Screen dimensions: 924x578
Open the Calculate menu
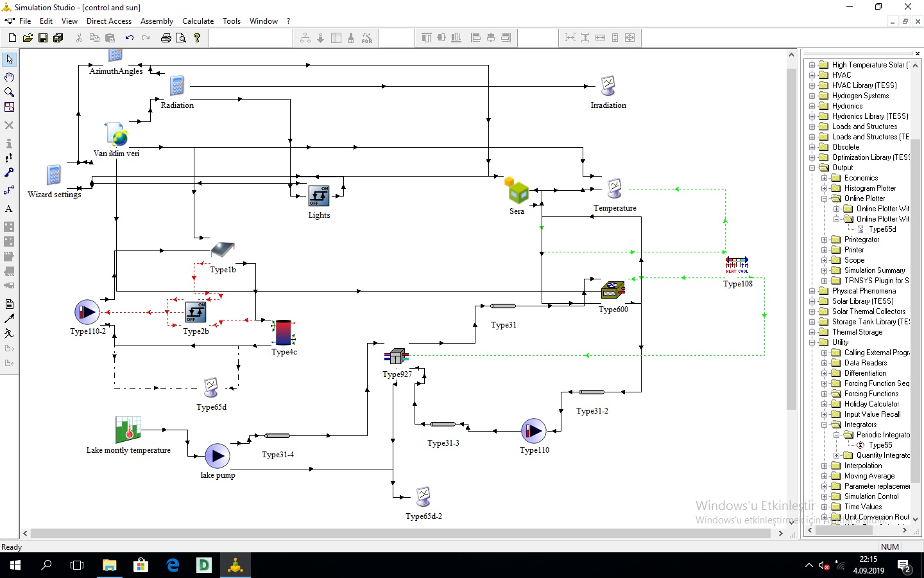pyautogui.click(x=198, y=21)
